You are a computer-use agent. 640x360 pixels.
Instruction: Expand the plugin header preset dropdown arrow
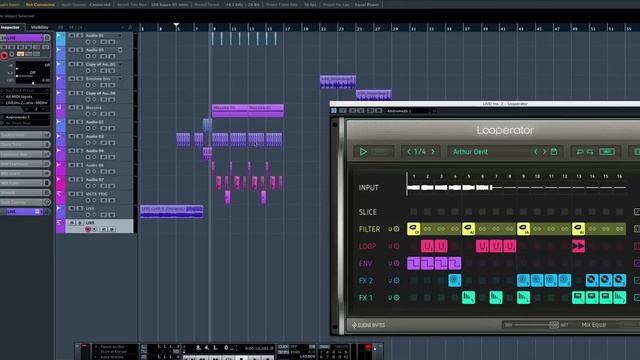434,111
